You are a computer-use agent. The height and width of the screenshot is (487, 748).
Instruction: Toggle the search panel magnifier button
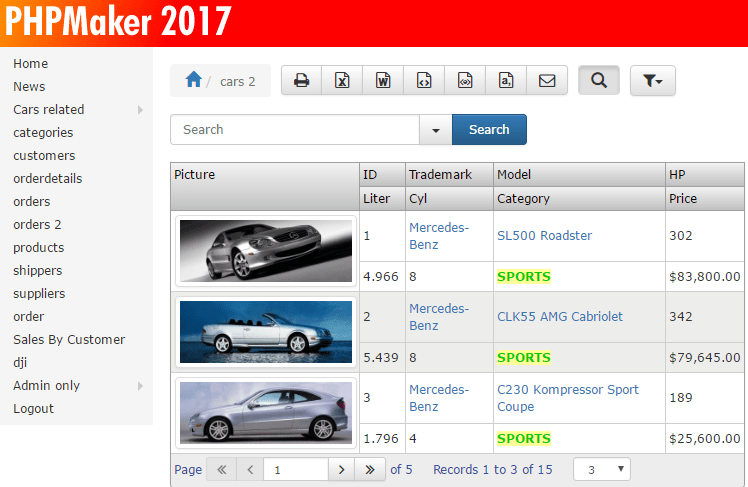[599, 81]
